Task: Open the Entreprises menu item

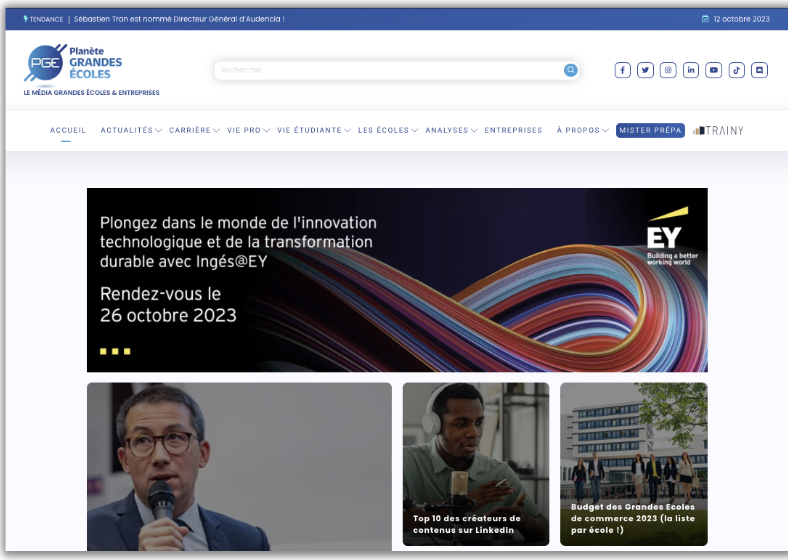Action: click(x=513, y=130)
